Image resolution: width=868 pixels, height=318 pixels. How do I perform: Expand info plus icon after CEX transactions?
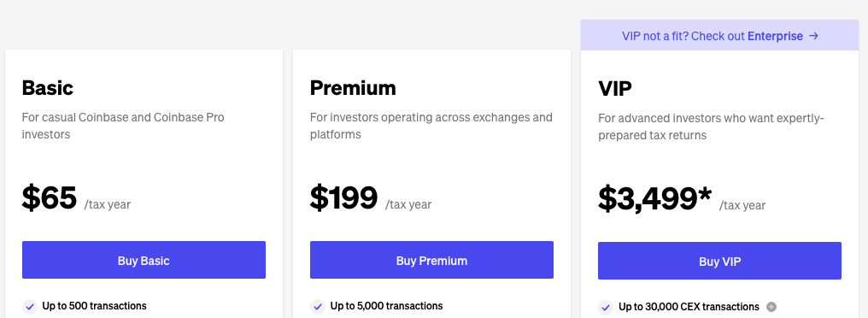point(771,307)
